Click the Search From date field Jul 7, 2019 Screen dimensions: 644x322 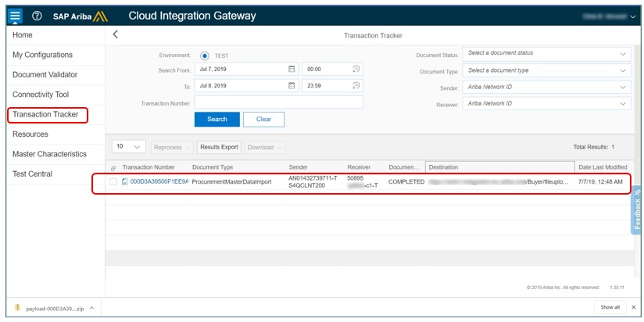(246, 69)
